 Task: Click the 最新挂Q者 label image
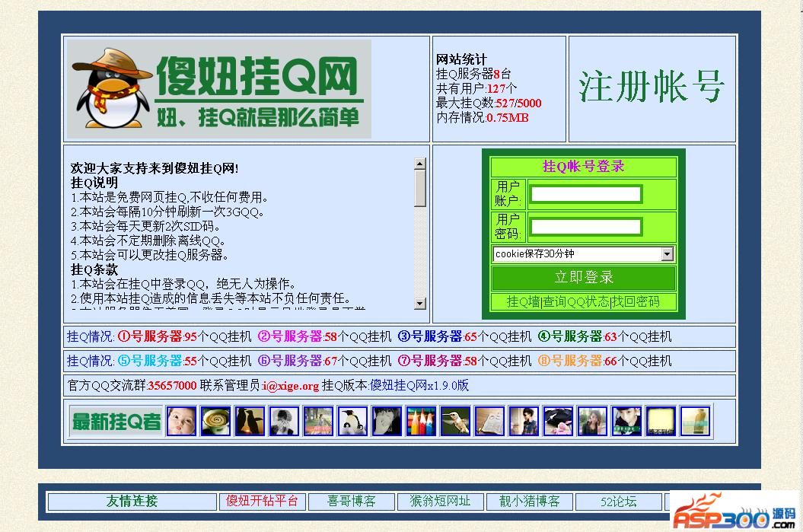(x=116, y=422)
